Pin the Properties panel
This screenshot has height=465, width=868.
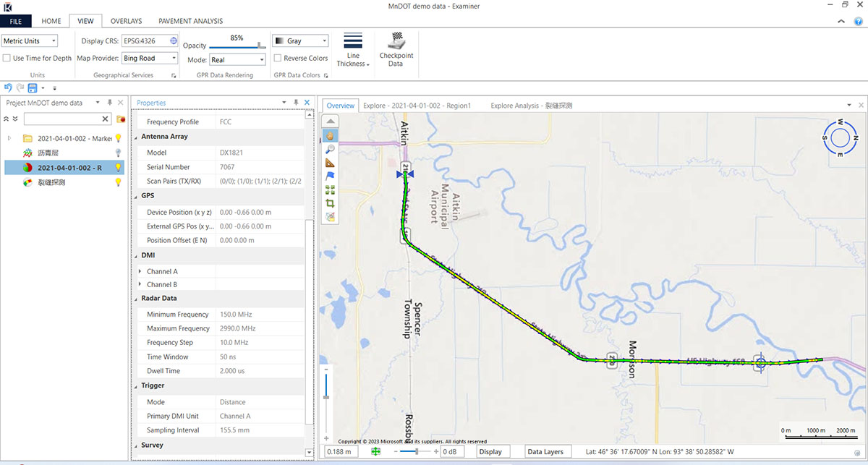(296, 103)
